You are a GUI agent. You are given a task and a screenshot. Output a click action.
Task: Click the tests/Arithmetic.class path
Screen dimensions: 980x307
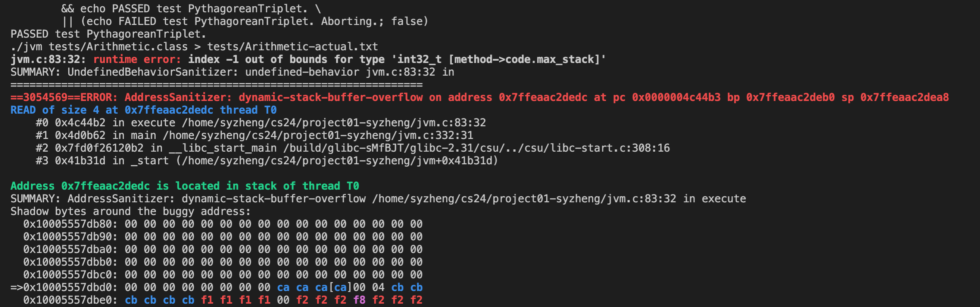(x=118, y=47)
